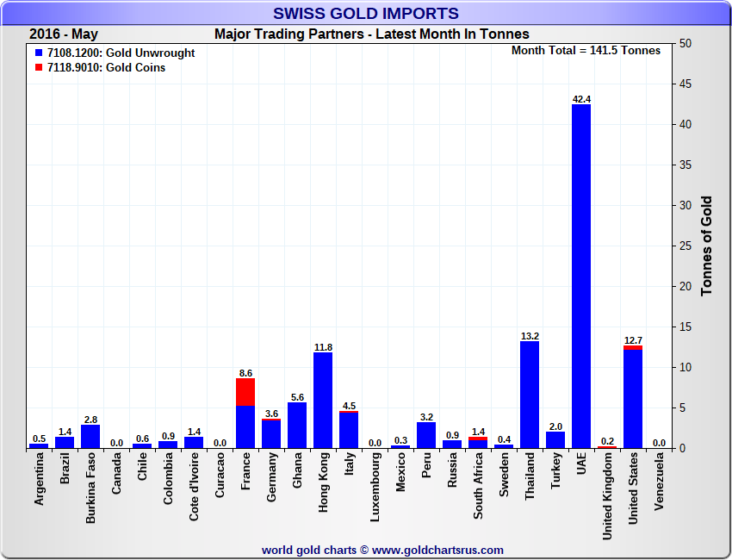The height and width of the screenshot is (560, 732).
Task: Click the 42.4 value label above UAE
Action: (x=581, y=99)
